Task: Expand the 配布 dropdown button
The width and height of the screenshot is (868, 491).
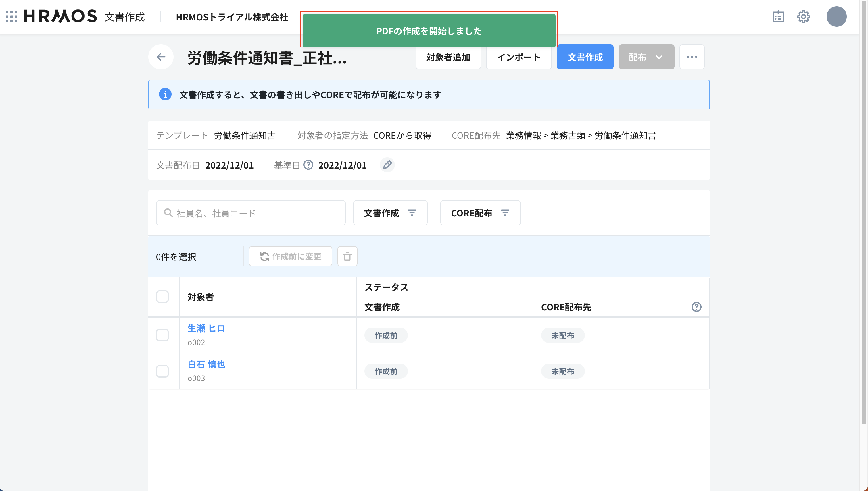Action: click(x=646, y=57)
